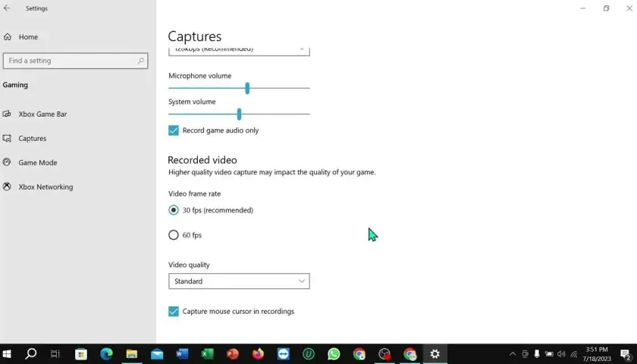The width and height of the screenshot is (637, 364).
Task: Open Xbox Game Bar settings
Action: (x=42, y=115)
